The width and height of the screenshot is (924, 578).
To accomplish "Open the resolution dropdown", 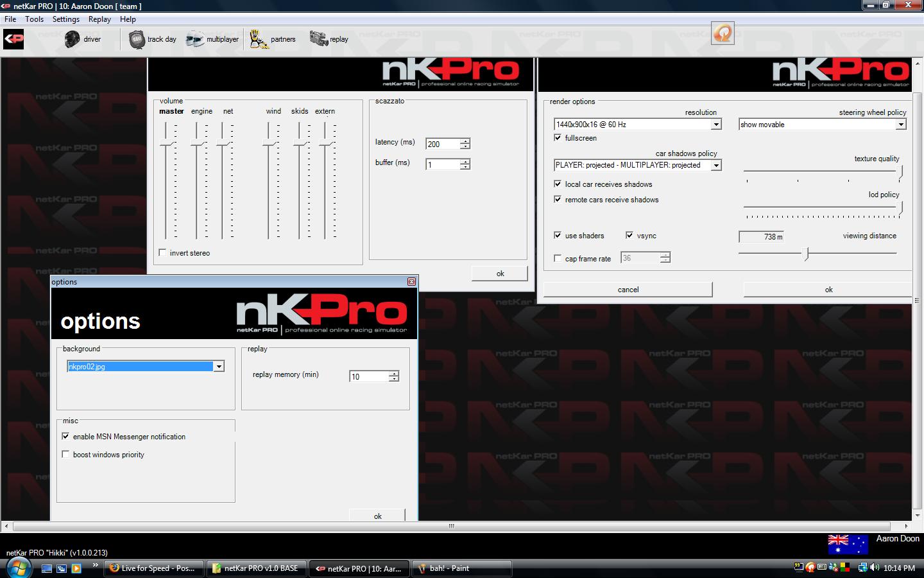I will pos(716,125).
